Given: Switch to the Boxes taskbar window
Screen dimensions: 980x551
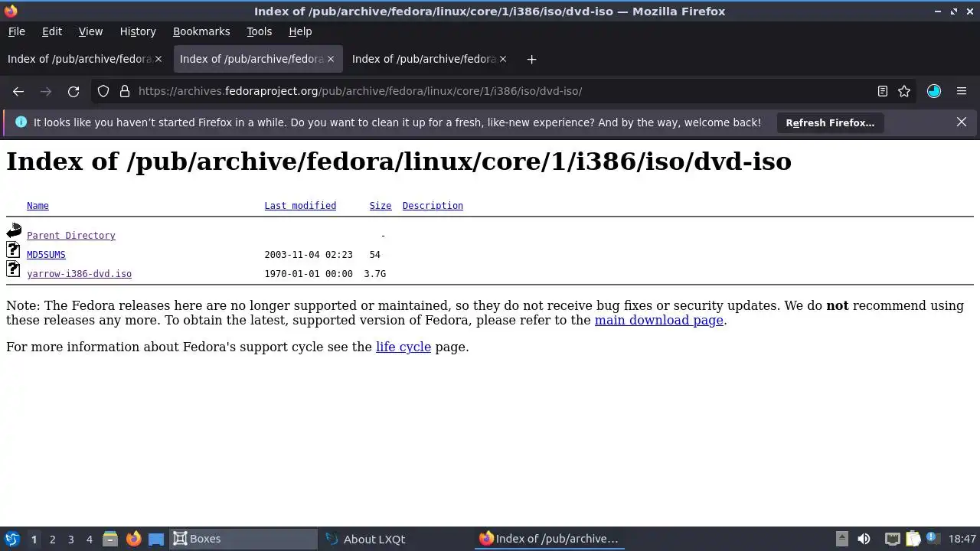Looking at the screenshot, I should pos(243,539).
